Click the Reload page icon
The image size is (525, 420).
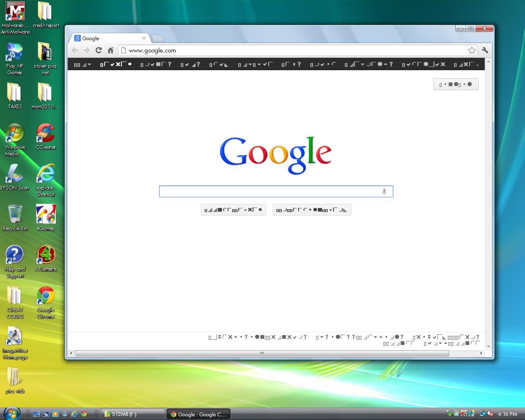[x=98, y=50]
